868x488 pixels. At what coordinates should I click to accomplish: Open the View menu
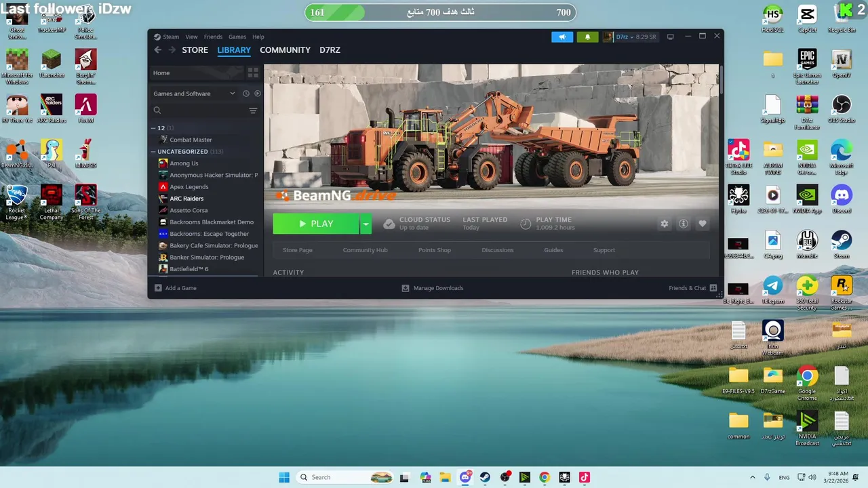click(x=192, y=37)
